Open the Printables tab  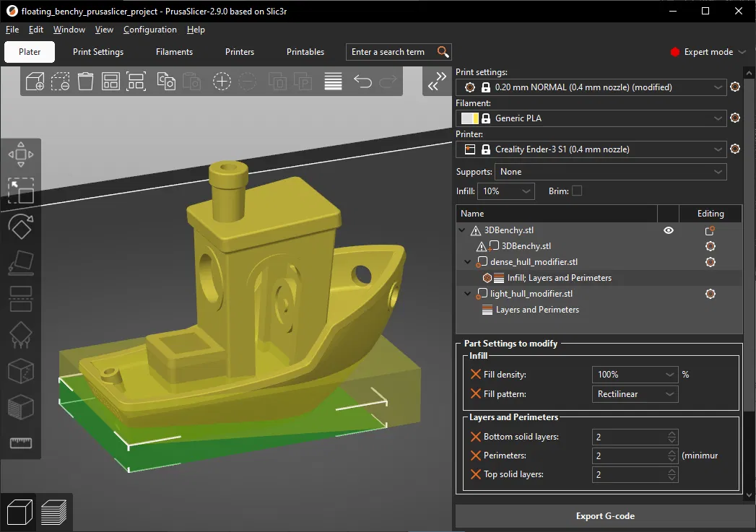point(305,51)
